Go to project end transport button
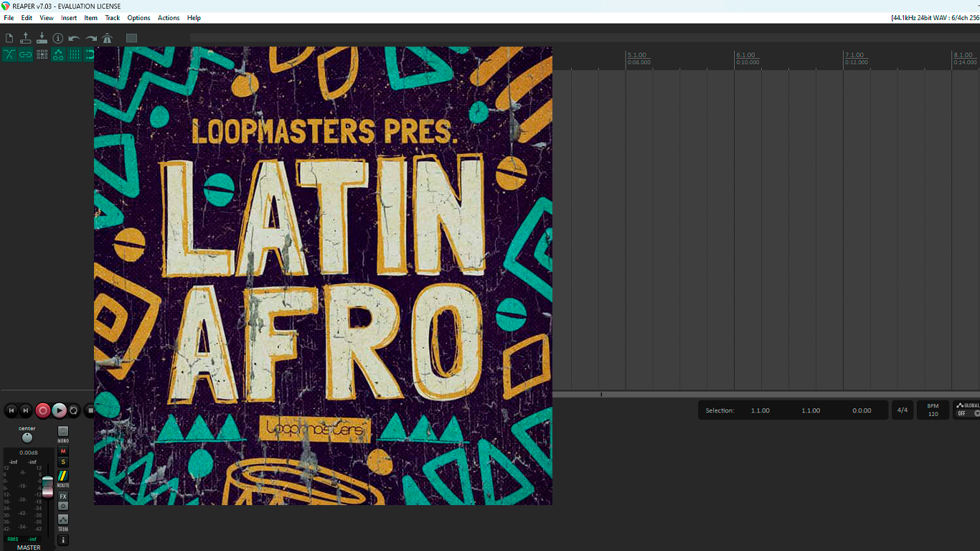 click(26, 410)
